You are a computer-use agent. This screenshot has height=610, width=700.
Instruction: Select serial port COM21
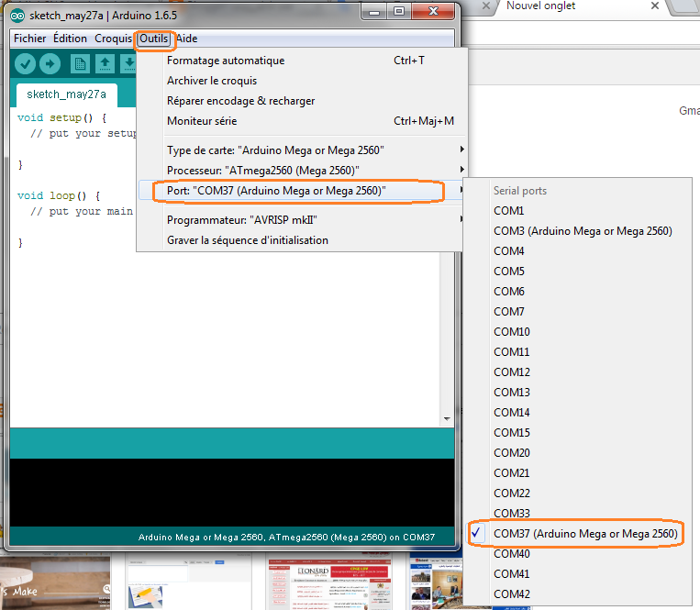click(x=578, y=473)
